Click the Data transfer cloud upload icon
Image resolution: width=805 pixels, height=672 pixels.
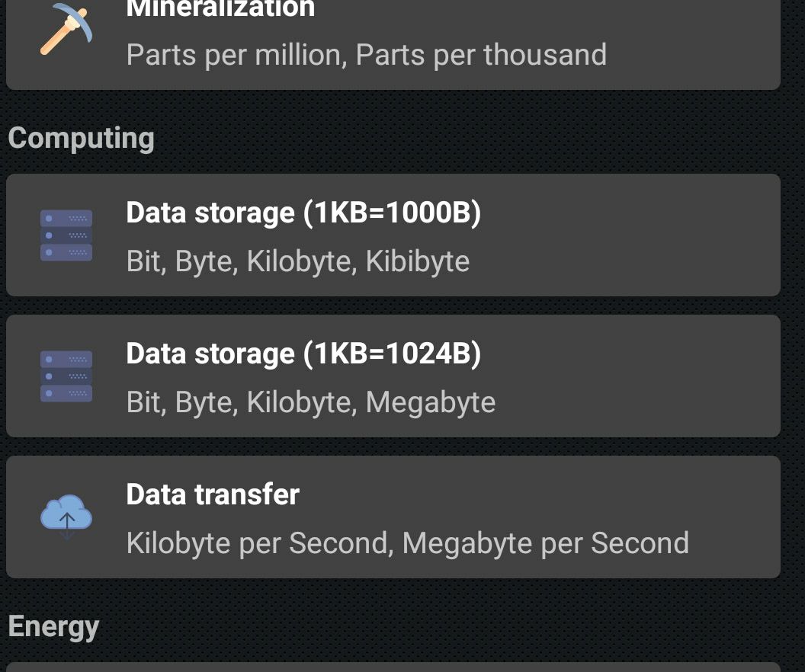tap(66, 517)
